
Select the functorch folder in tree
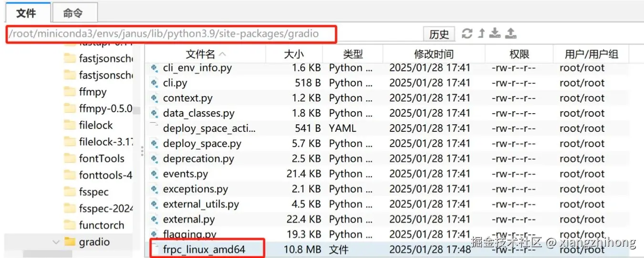(x=101, y=225)
